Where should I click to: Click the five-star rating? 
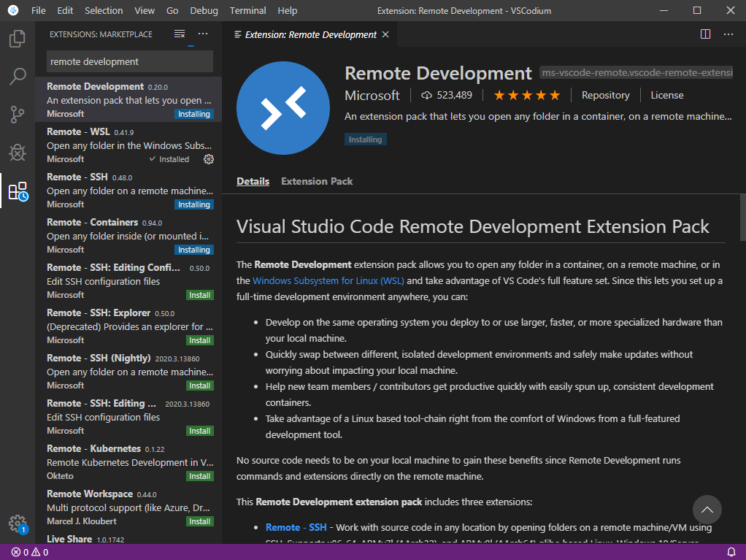tap(527, 95)
